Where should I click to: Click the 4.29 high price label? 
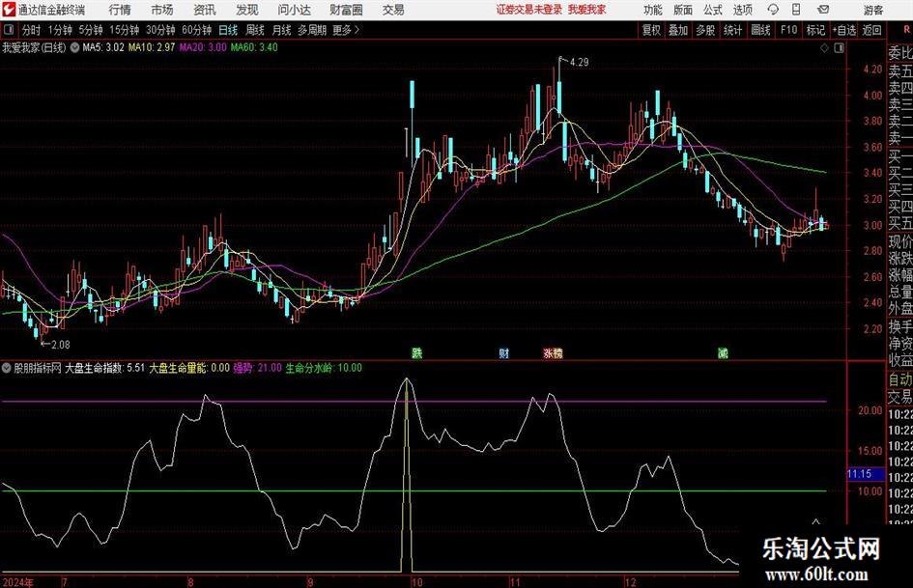pyautogui.click(x=579, y=63)
